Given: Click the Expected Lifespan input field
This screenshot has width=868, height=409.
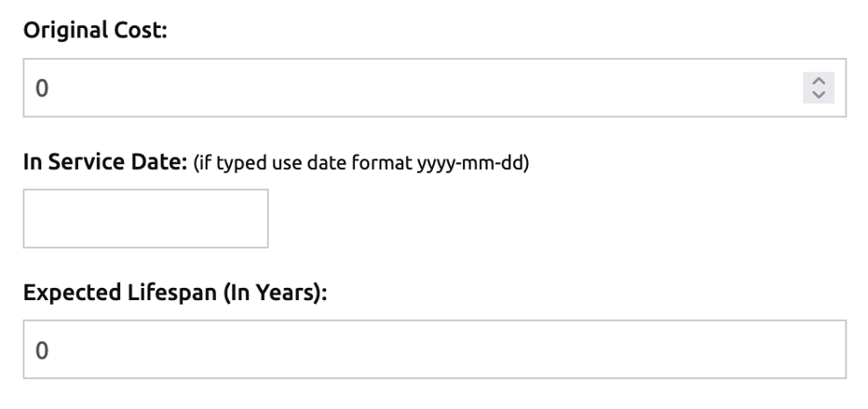Looking at the screenshot, I should 434,349.
